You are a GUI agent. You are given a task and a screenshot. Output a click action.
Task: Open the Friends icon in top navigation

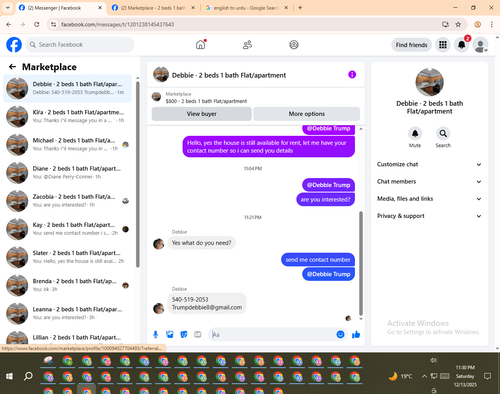(247, 45)
